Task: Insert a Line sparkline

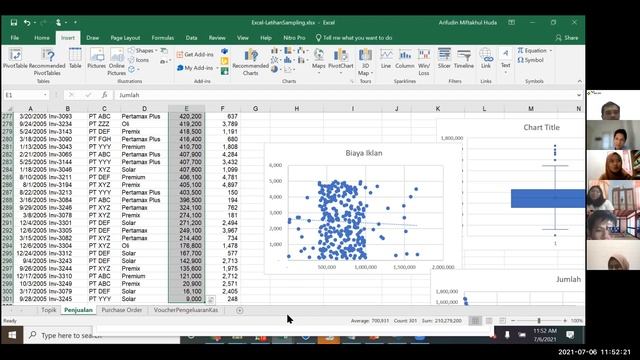Action: coord(386,58)
